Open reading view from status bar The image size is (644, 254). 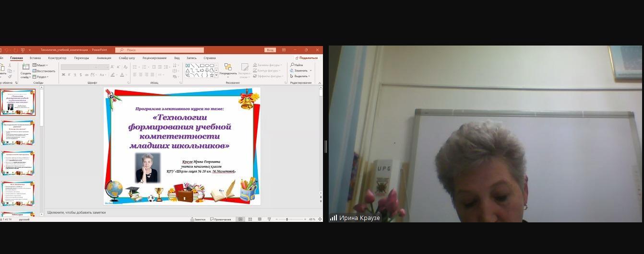coord(260,219)
